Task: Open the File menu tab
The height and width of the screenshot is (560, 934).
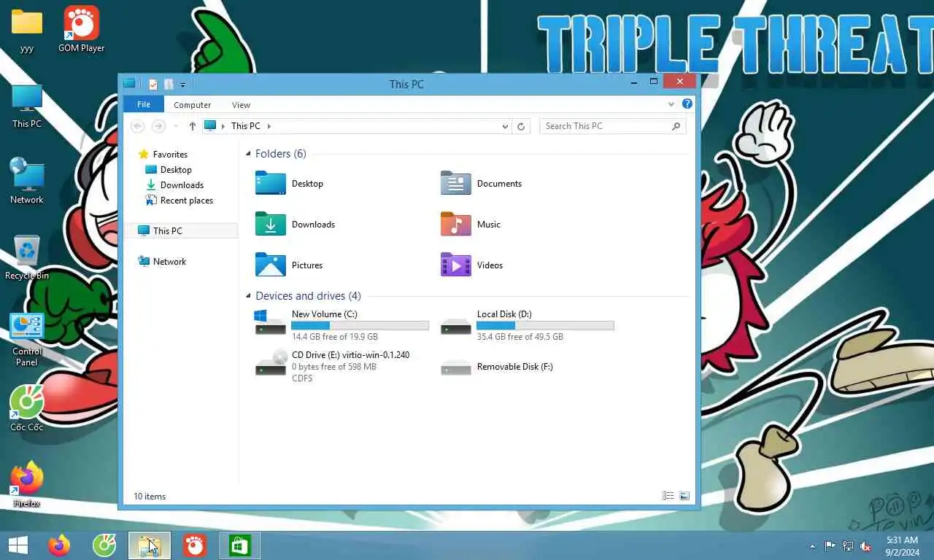Action: [x=144, y=104]
